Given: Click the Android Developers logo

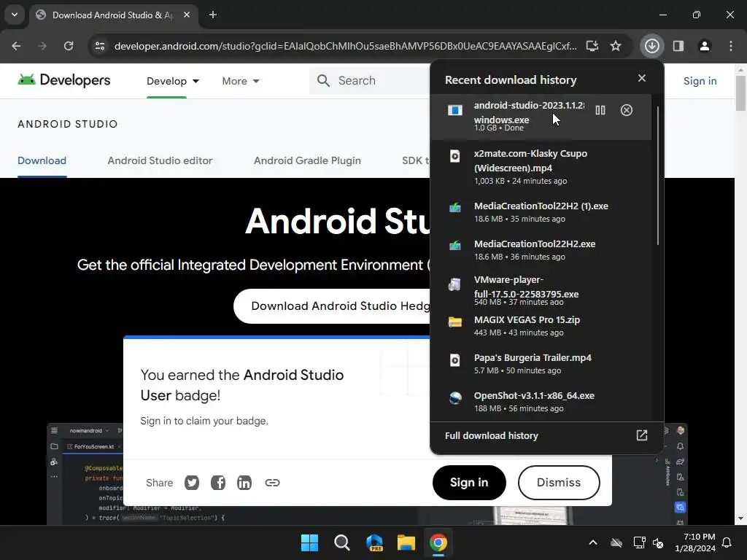Looking at the screenshot, I should coord(64,80).
